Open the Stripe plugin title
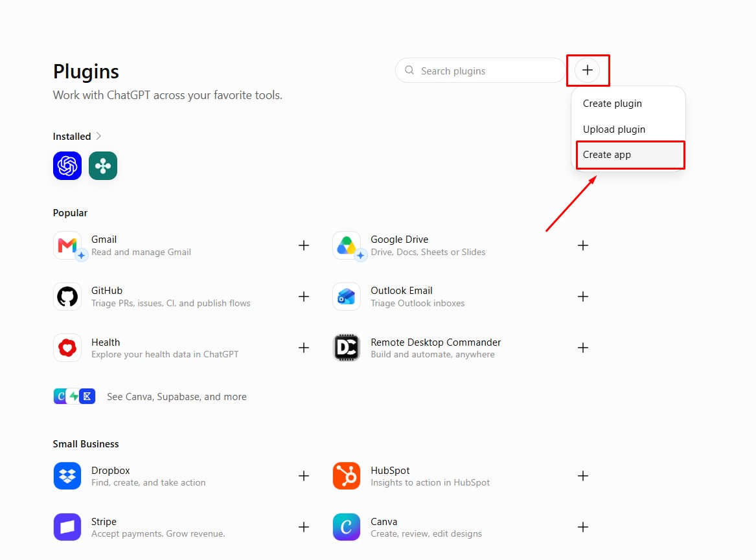 (x=104, y=521)
